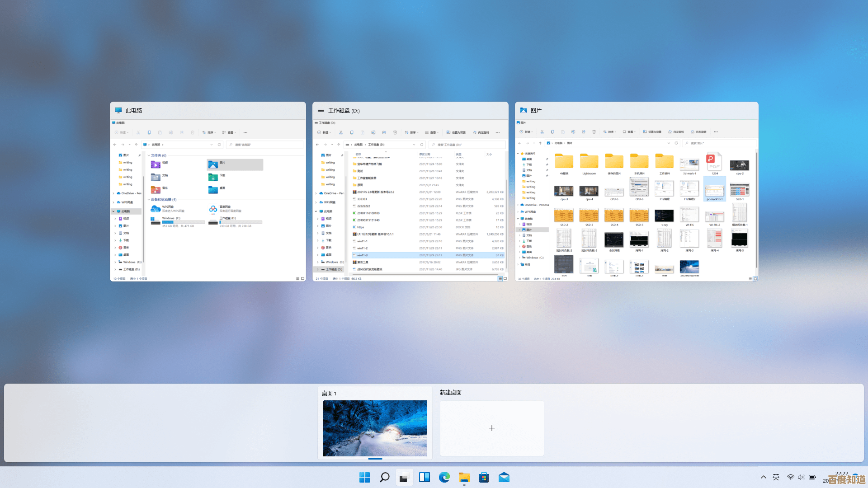Bring the 图片 window to front
The height and width of the screenshot is (488, 868).
[x=637, y=199]
